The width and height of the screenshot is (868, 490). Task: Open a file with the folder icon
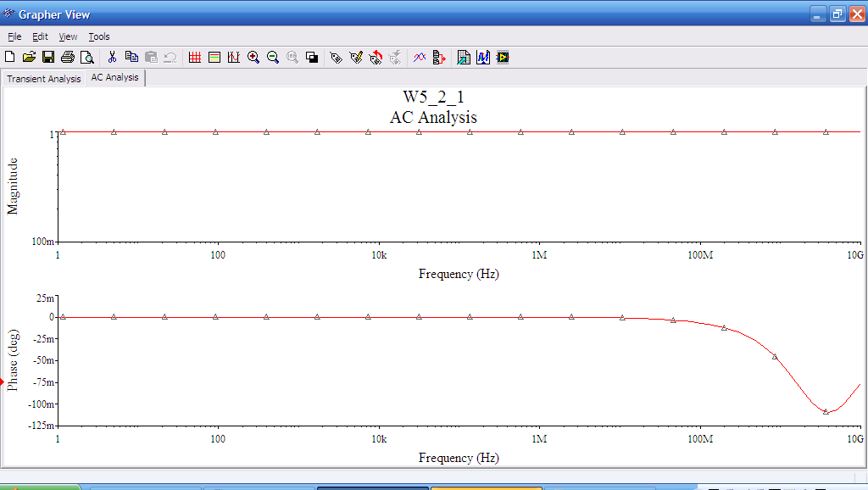coord(29,57)
